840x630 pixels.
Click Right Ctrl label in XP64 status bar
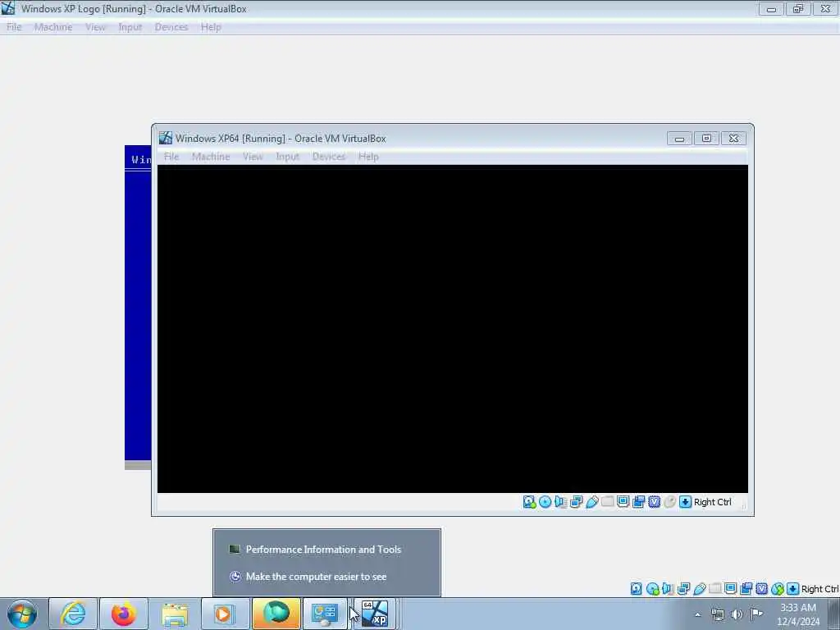click(x=713, y=502)
